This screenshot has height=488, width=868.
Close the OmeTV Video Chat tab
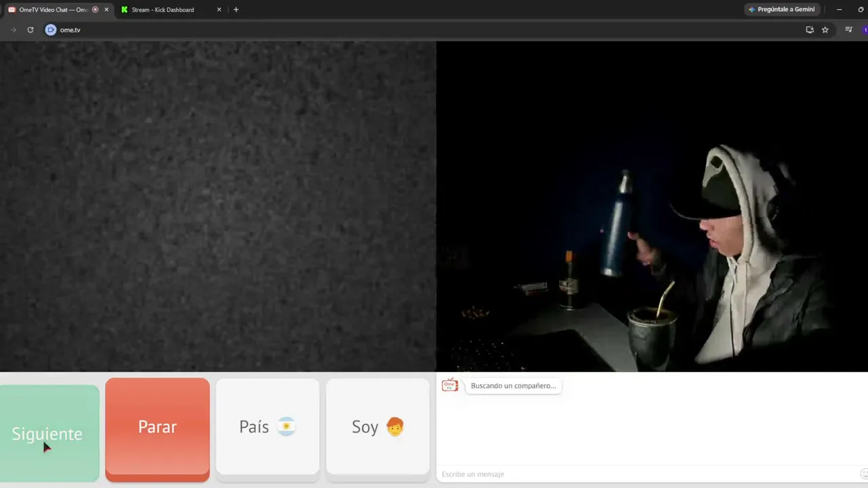(106, 9)
